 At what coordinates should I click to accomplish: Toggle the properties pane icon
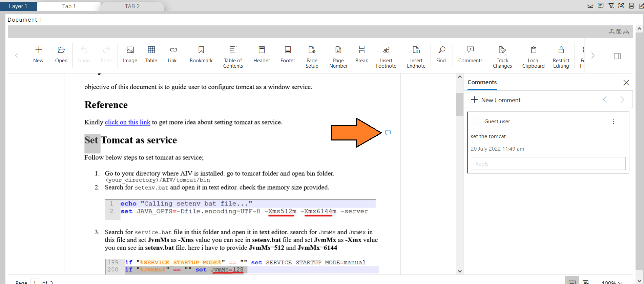[618, 56]
